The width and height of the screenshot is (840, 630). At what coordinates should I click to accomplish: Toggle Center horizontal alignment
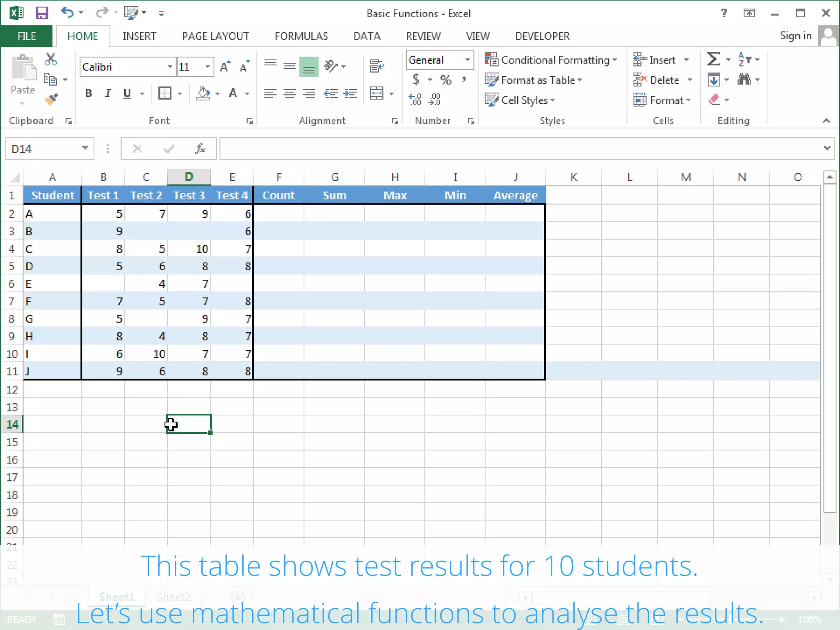290,94
